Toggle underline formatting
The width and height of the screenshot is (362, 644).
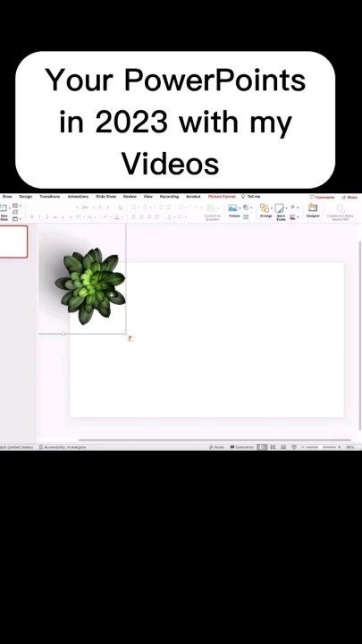point(46,216)
